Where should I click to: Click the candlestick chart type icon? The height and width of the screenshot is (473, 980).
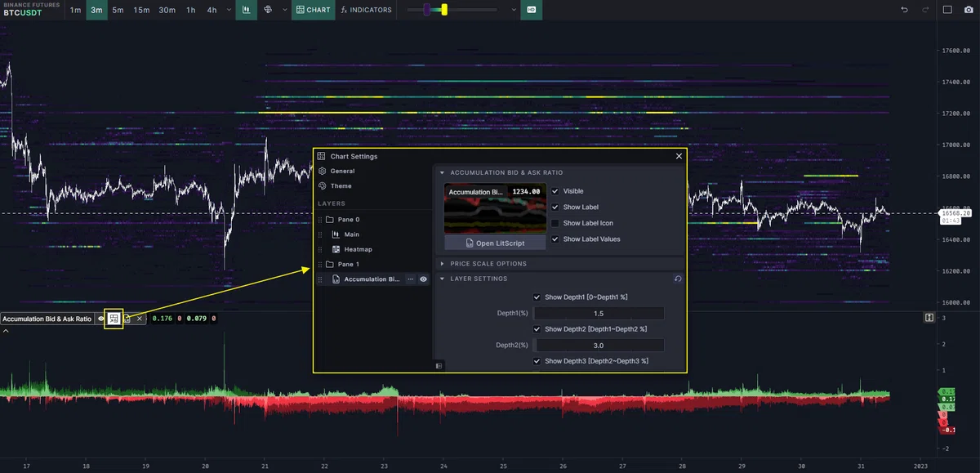pos(247,10)
